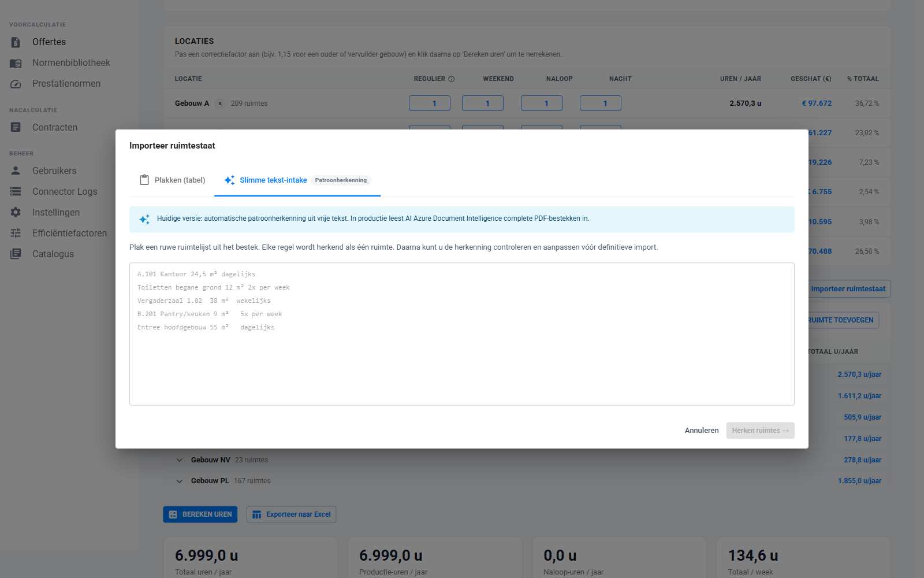Edit Gebouw A weekend factor field
Image resolution: width=924 pixels, height=578 pixels.
483,103
